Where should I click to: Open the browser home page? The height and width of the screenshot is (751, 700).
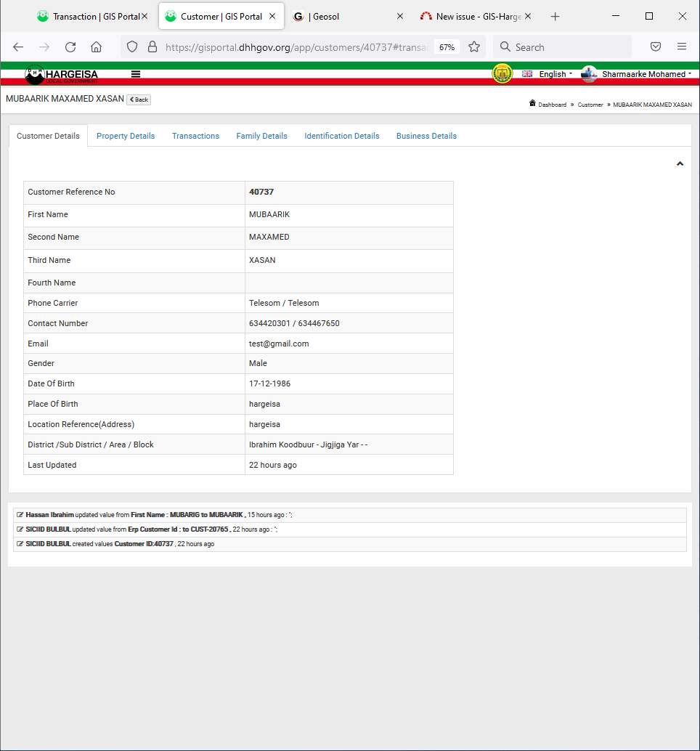97,47
